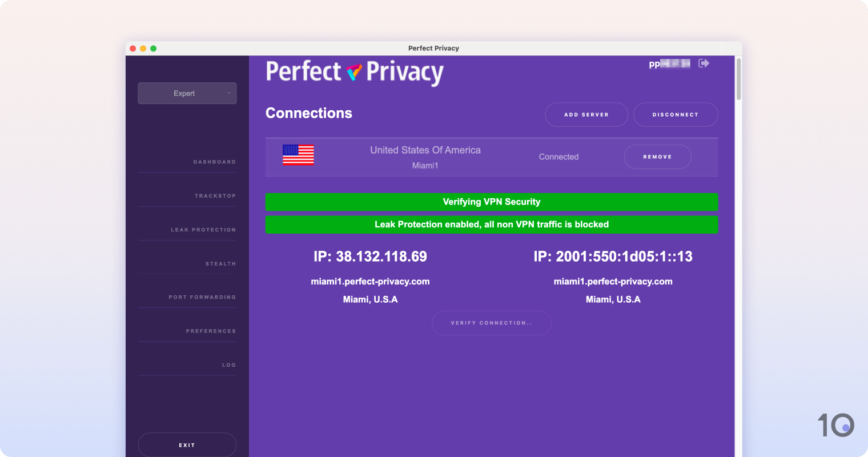
Task: Open the TrackStop section
Action: pyautogui.click(x=215, y=195)
